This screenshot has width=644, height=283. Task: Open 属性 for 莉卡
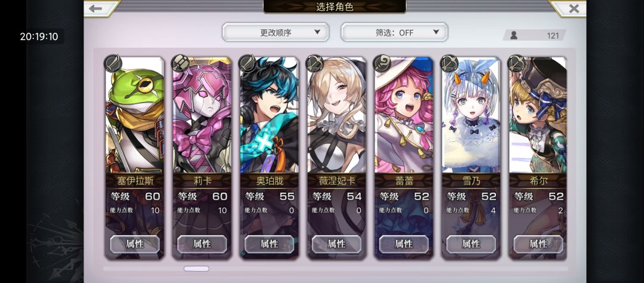point(202,244)
